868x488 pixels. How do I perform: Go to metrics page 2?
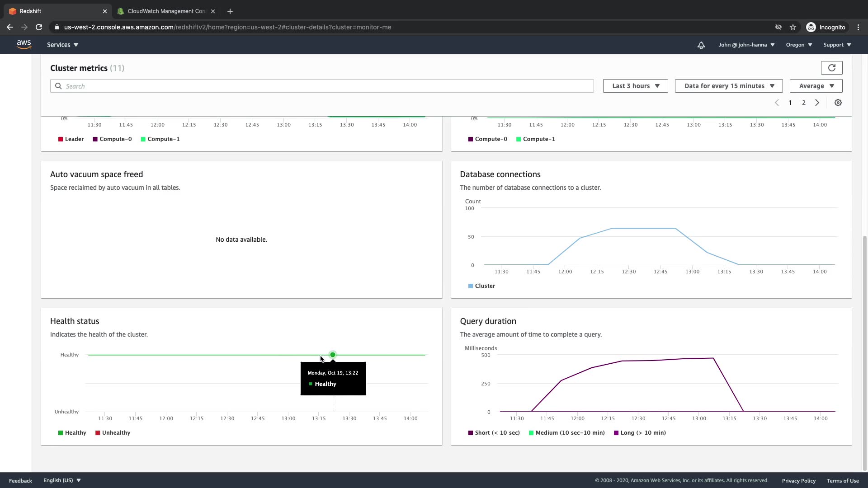(x=803, y=103)
